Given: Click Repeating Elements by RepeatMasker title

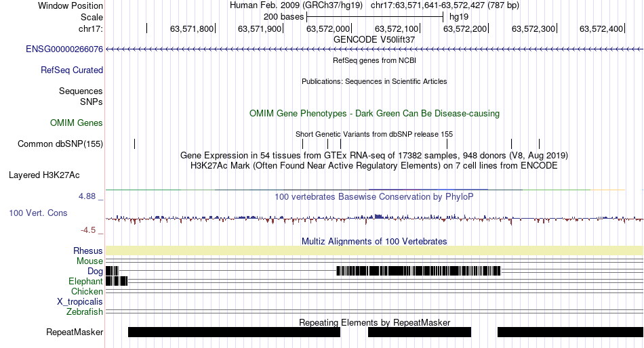Looking at the screenshot, I should coord(375,322).
